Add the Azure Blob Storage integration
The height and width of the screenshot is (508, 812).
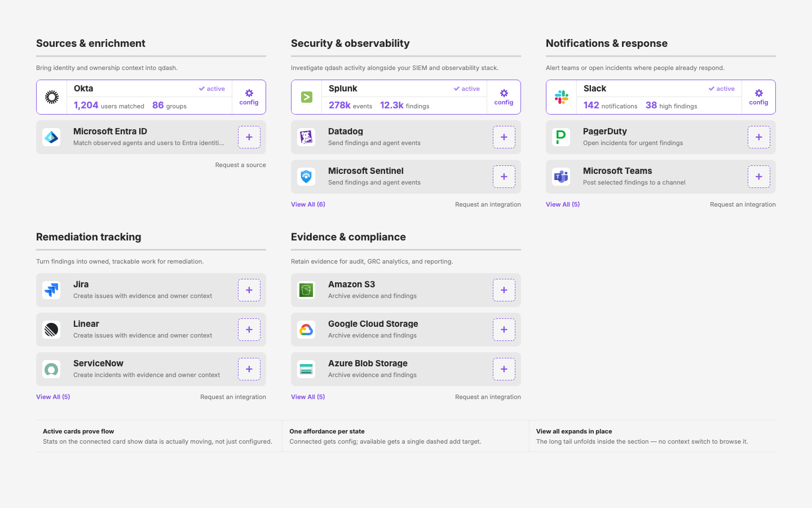coord(504,369)
